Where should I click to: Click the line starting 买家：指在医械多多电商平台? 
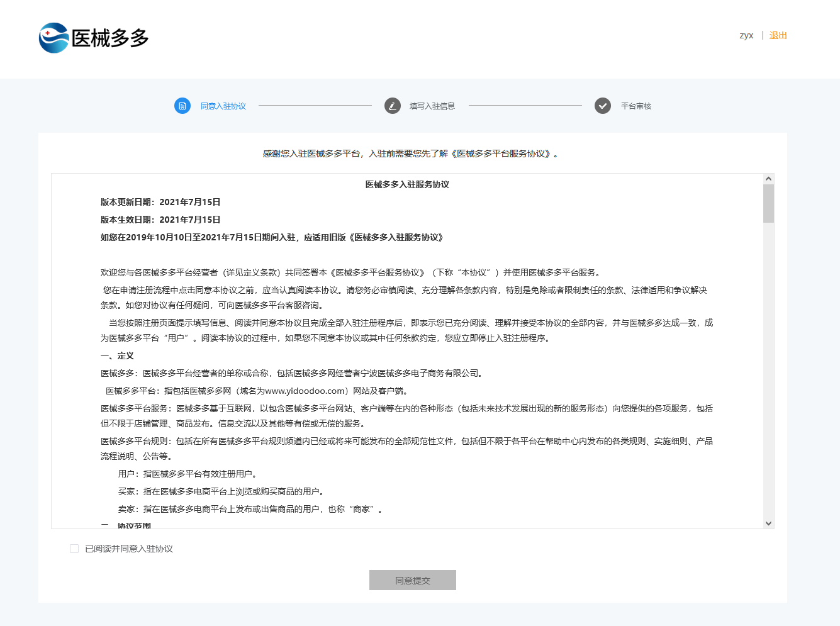(x=223, y=491)
